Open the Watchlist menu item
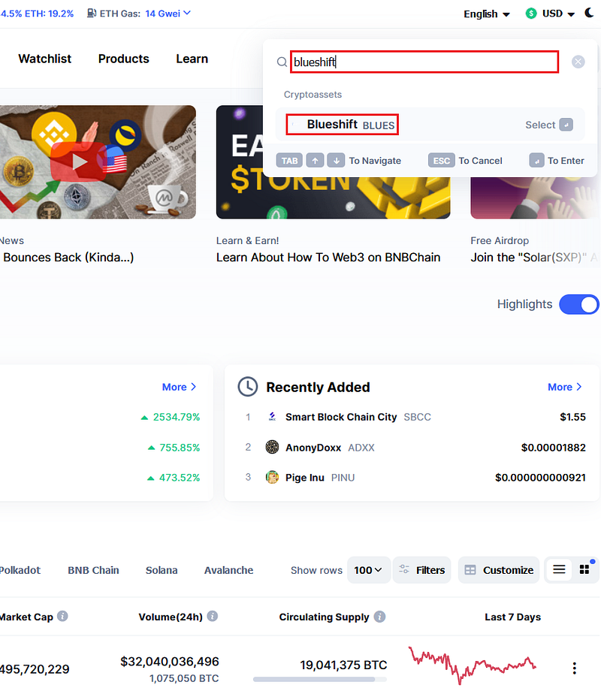This screenshot has height=700, width=601. pyautogui.click(x=44, y=59)
